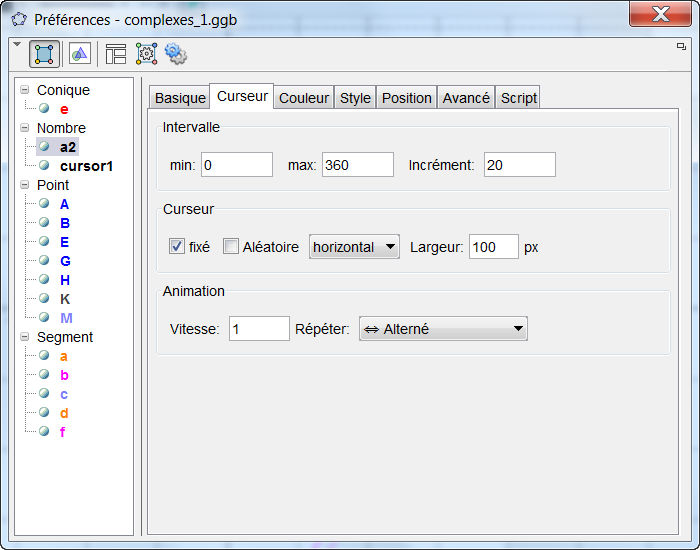
Task: Select conic e in the tree
Action: (64, 108)
